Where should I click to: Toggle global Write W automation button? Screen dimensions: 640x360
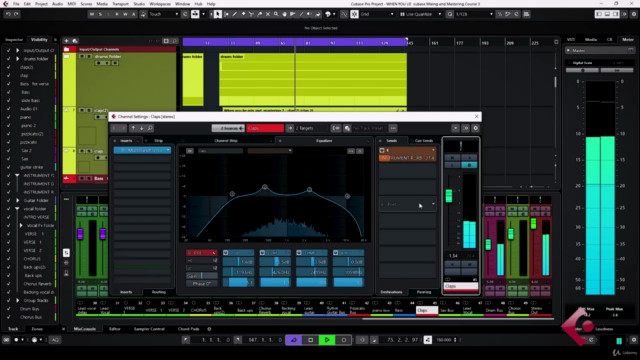pos(125,14)
